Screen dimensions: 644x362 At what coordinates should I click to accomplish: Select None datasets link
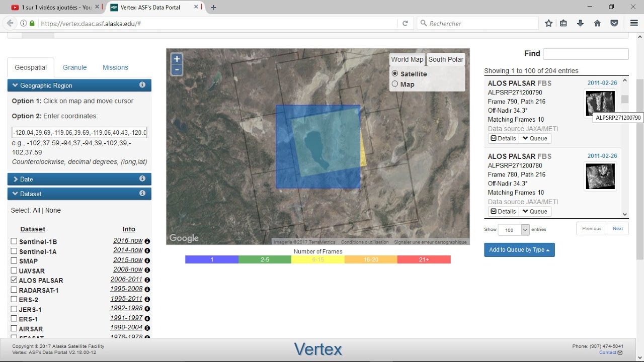(x=53, y=210)
